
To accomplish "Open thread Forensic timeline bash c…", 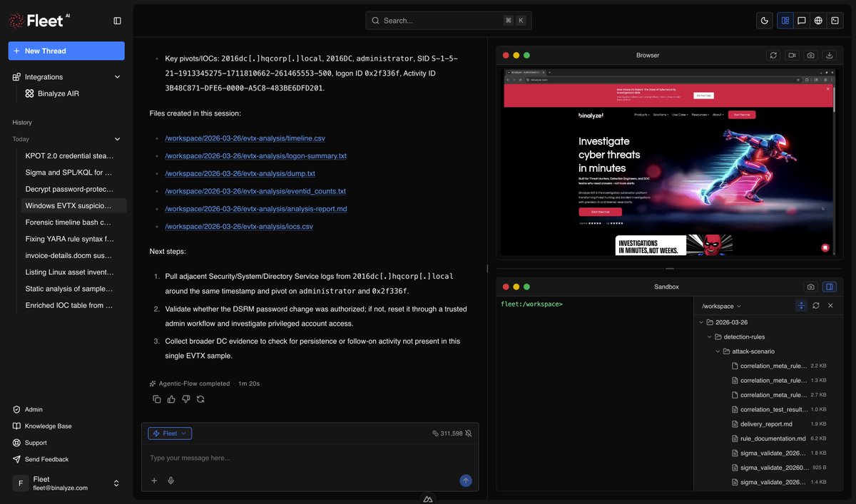I will 69,222.
